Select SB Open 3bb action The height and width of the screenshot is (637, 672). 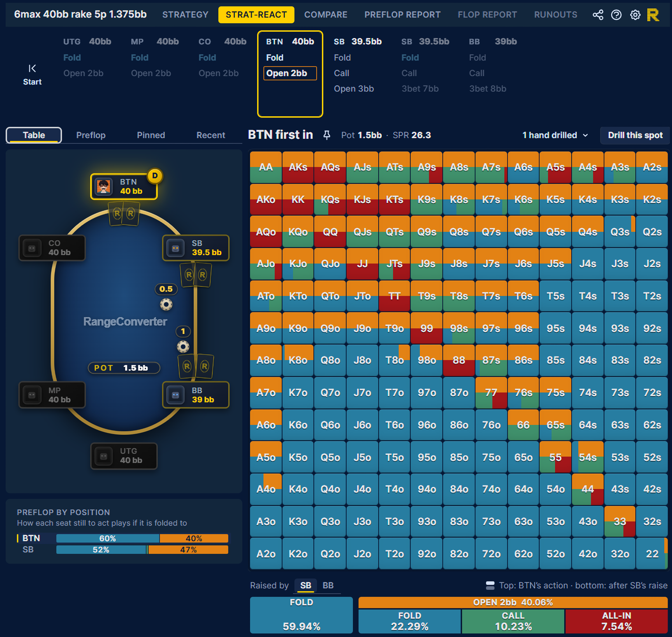pyautogui.click(x=354, y=89)
